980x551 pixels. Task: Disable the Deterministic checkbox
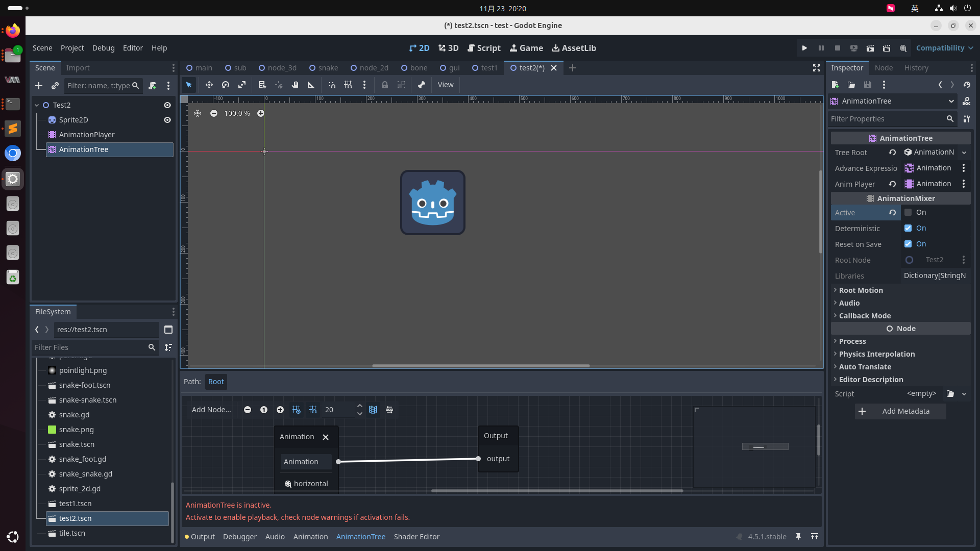908,229
